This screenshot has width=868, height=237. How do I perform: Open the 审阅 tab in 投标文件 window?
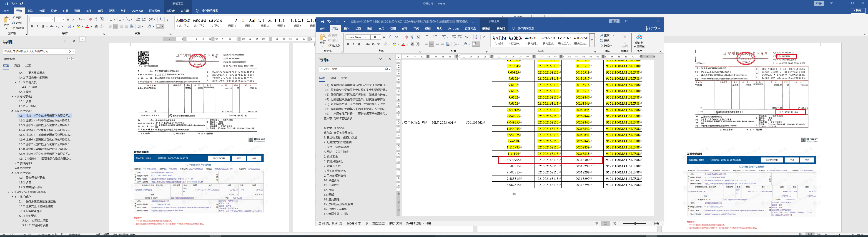pyautogui.click(x=100, y=11)
